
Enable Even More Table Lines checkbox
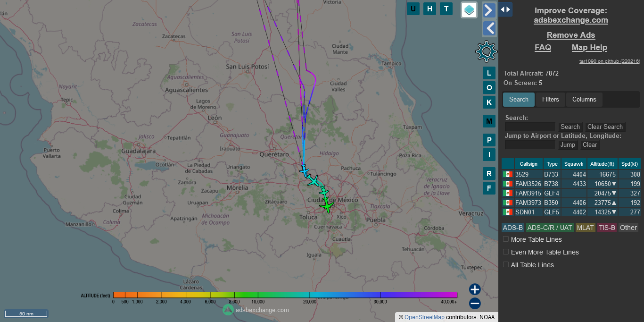click(506, 252)
